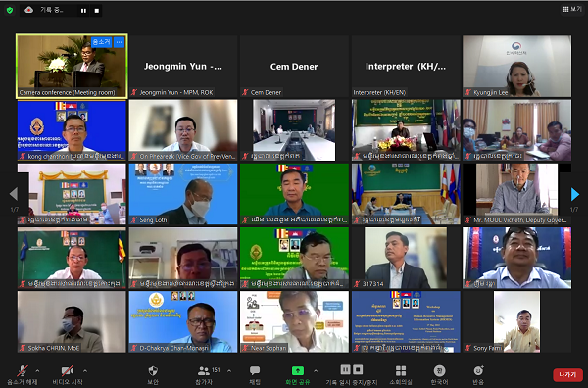Toggle microphone mute (음소거 해제)

23,375
